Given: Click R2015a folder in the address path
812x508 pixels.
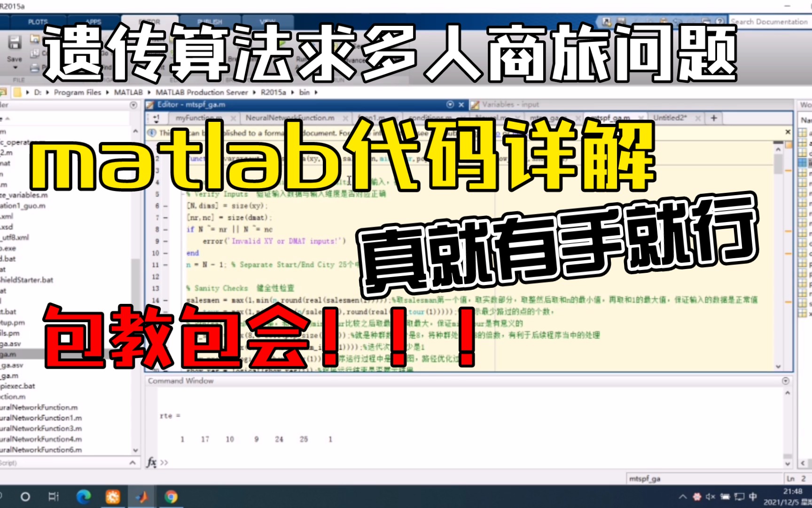Looking at the screenshot, I should pyautogui.click(x=273, y=92).
